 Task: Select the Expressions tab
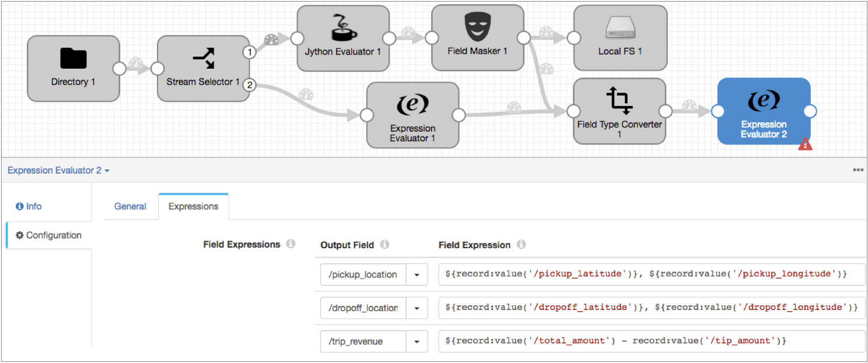tap(193, 206)
